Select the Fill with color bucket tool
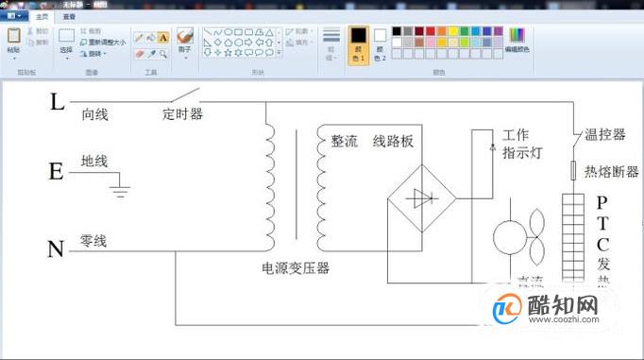Screen dimensions: 644x360 pos(151,38)
